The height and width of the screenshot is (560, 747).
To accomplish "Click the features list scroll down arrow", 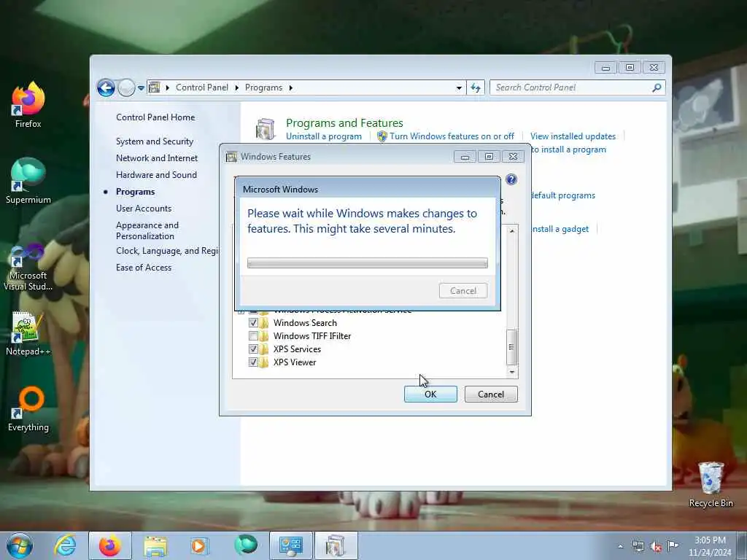I will tap(511, 372).
